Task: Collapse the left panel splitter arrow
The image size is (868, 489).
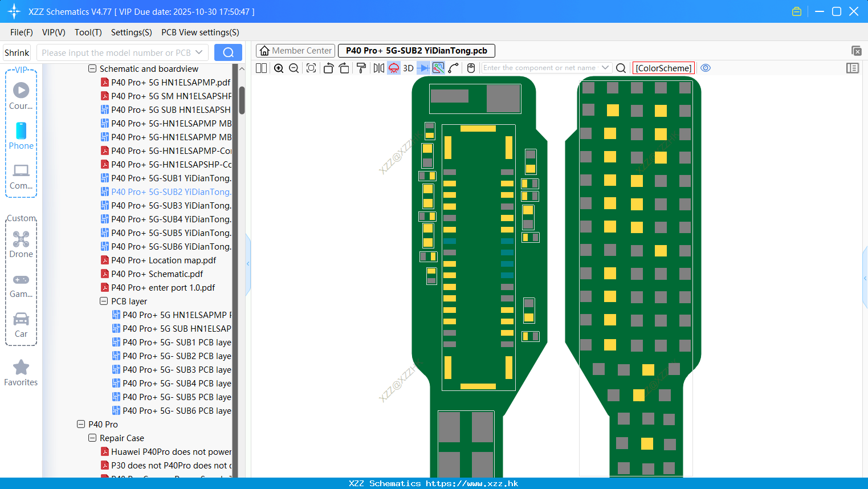Action: pos(248,264)
